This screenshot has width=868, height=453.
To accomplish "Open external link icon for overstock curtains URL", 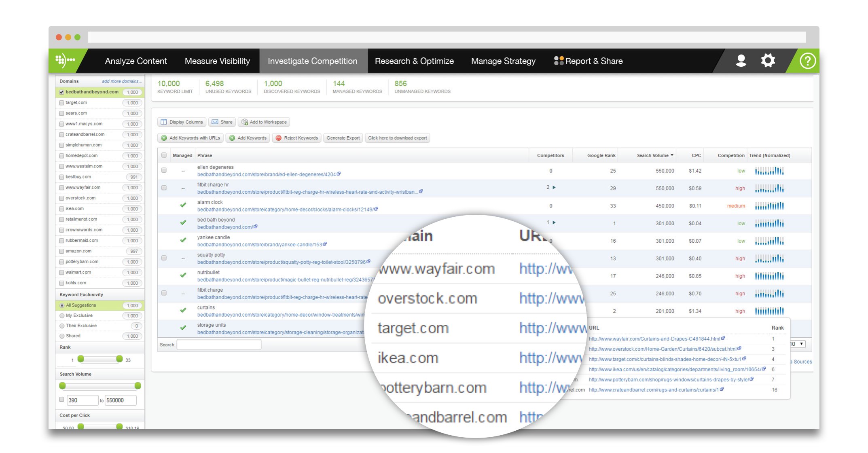I will point(739,349).
